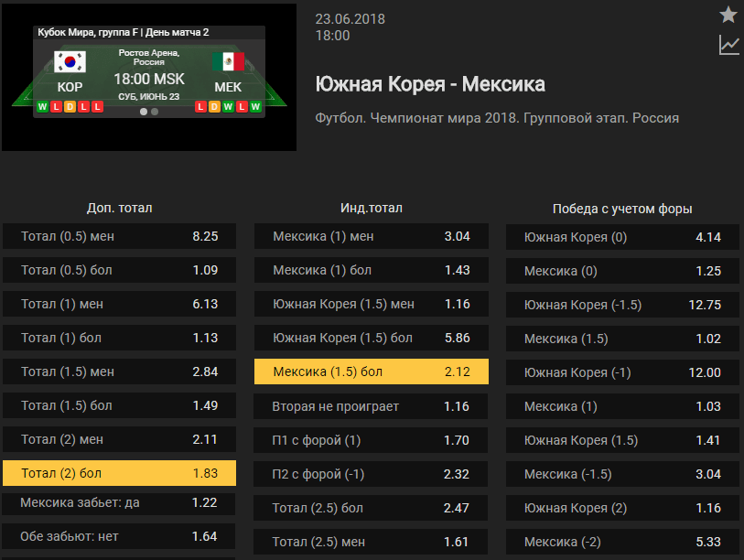Bet on Тотал (2.5) мен at 1.61
Image resolution: width=744 pixels, height=560 pixels.
(x=371, y=542)
